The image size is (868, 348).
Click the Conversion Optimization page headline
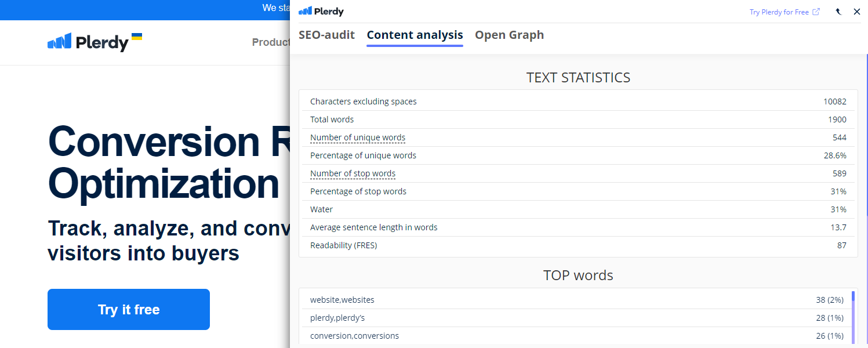click(x=169, y=162)
